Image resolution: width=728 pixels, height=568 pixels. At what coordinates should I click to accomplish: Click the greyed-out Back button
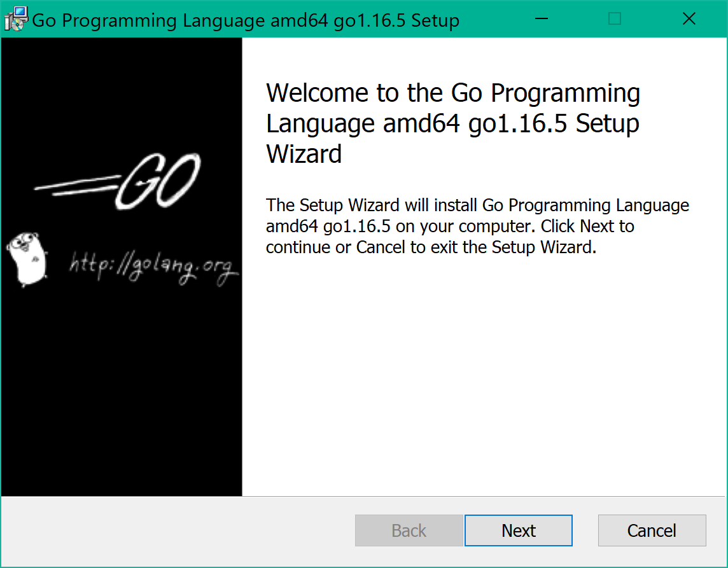409,530
